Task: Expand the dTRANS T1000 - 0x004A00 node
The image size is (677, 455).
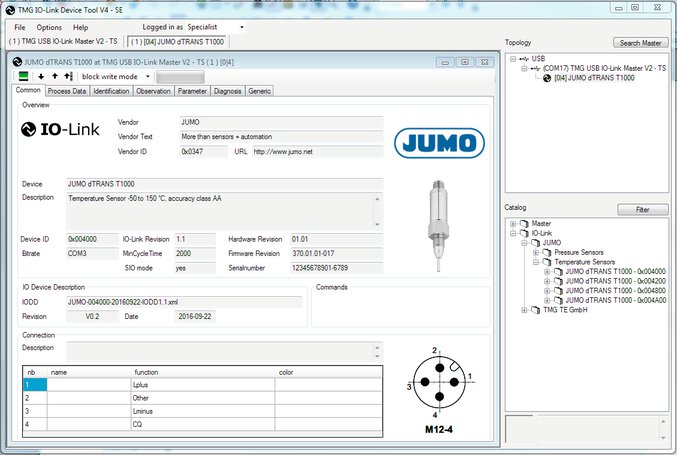Action: (547, 300)
